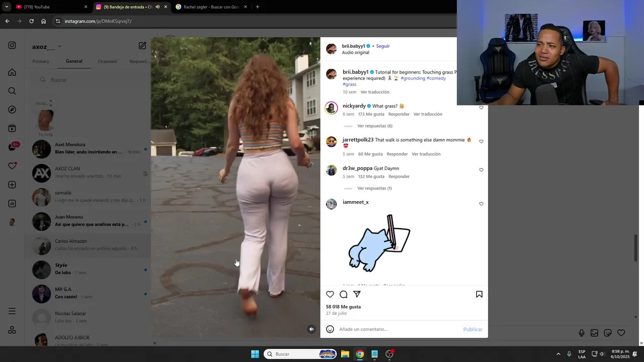644x362 pixels.
Task: Open the Juan Moreno conversation
Action: pyautogui.click(x=88, y=221)
